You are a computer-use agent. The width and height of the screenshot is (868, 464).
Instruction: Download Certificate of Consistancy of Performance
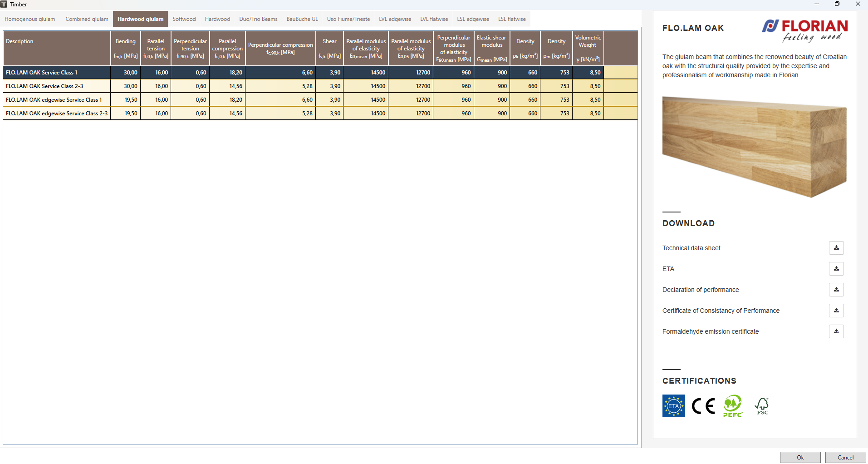click(836, 311)
